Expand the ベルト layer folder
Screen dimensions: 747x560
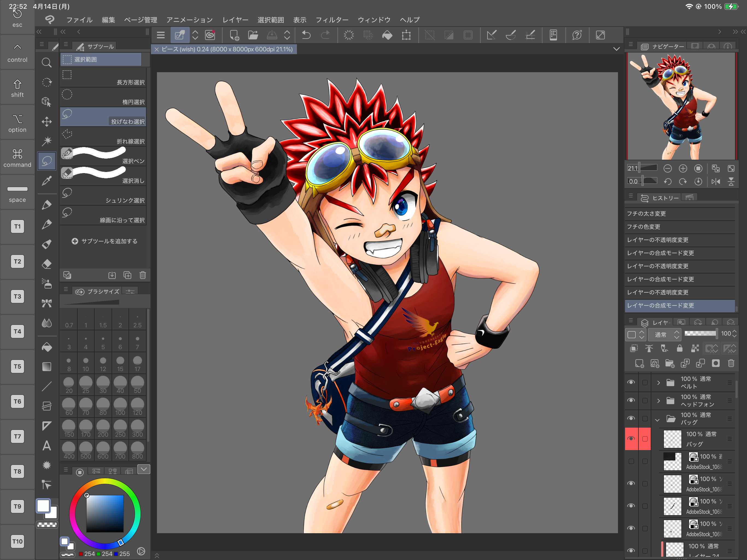coord(658,382)
